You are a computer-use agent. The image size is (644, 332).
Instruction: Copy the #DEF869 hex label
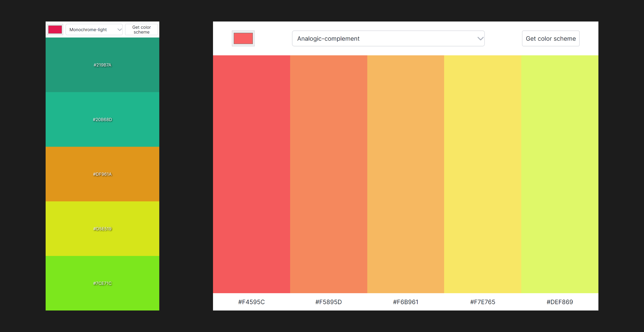(560, 302)
